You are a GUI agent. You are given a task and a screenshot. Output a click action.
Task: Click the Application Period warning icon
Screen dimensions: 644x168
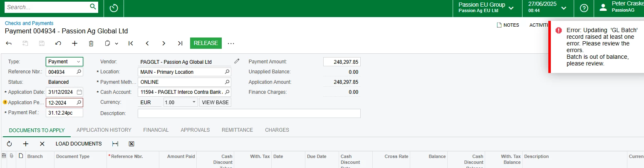(x=5, y=102)
